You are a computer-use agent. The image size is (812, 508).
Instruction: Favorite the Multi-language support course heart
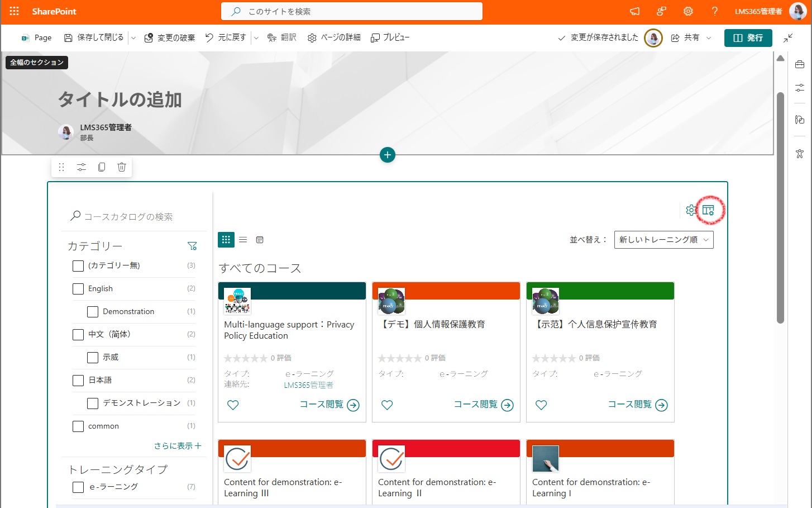pyautogui.click(x=233, y=405)
